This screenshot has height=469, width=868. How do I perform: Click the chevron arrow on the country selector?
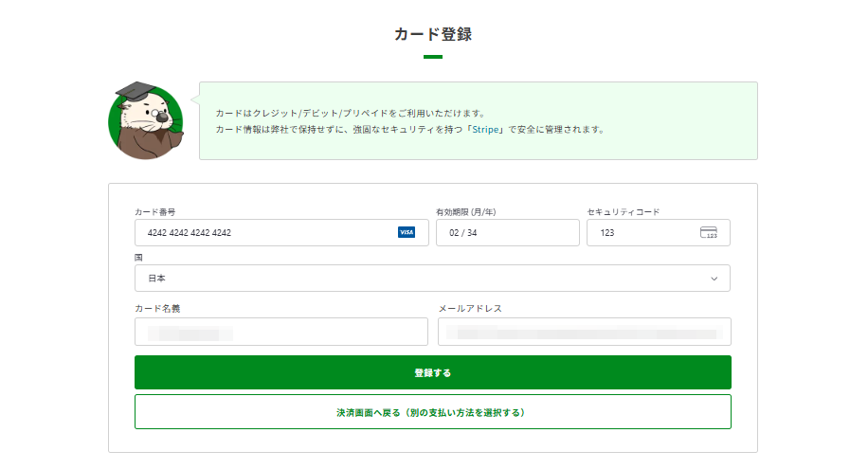(x=714, y=278)
